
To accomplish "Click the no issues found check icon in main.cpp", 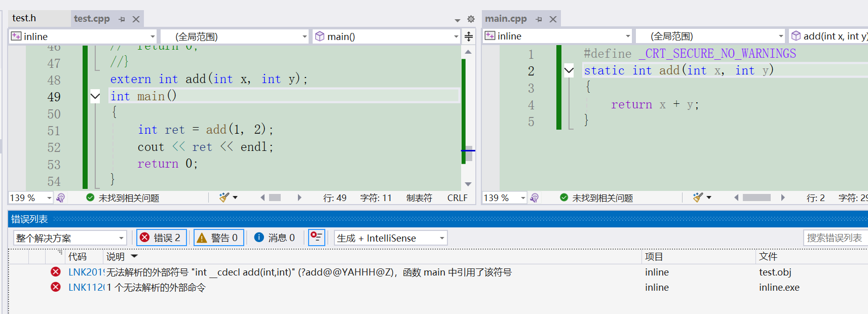I will (564, 198).
